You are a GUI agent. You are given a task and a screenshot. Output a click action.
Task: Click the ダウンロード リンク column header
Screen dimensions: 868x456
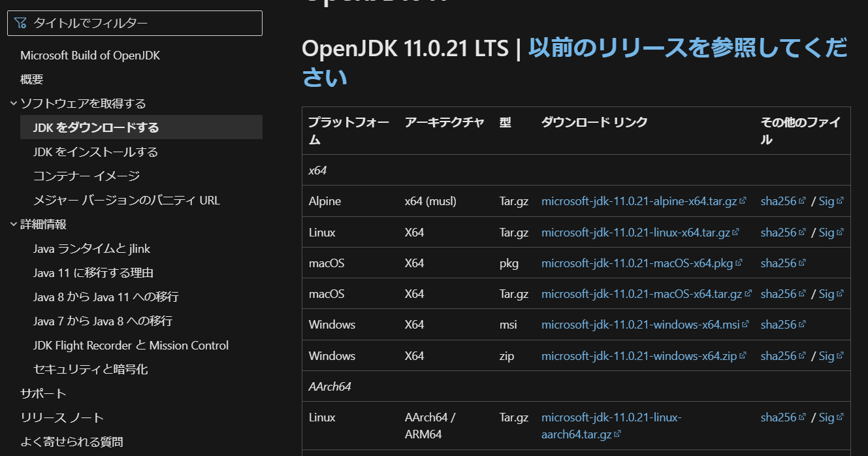click(594, 122)
